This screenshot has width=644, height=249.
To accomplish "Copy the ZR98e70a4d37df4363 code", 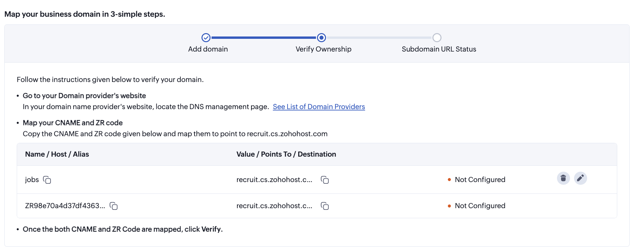I will pyautogui.click(x=114, y=206).
